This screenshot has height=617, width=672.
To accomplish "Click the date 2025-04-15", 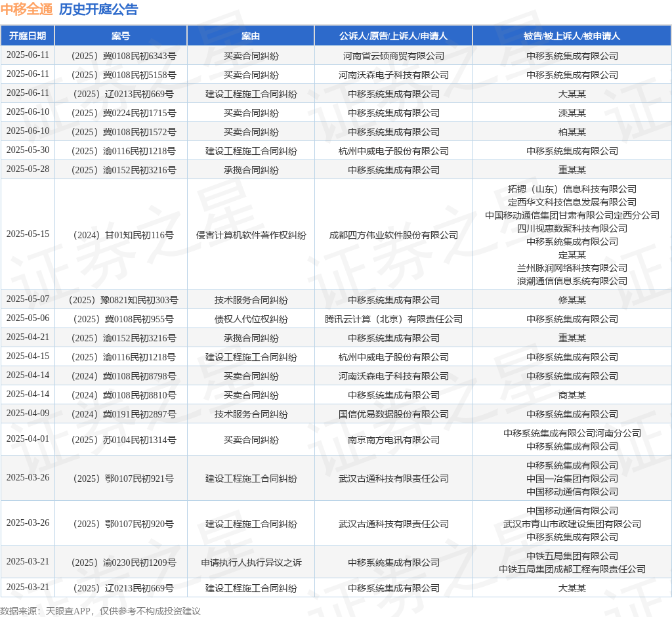I will [x=28, y=356].
